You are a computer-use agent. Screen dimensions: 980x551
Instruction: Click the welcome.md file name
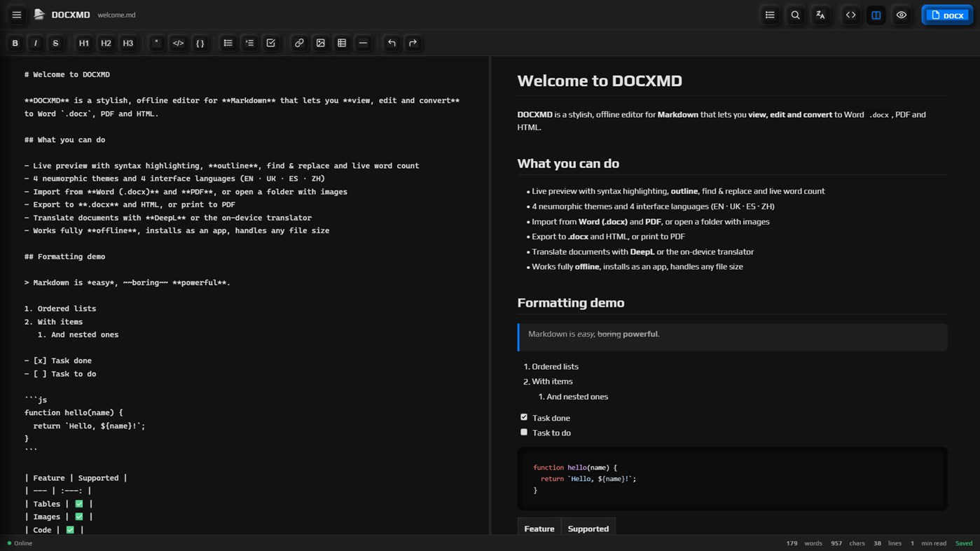pyautogui.click(x=117, y=15)
